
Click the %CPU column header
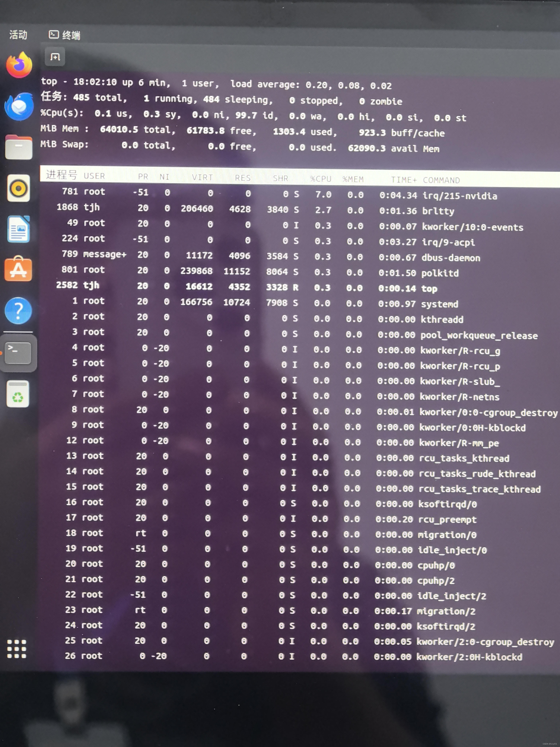[x=321, y=179]
